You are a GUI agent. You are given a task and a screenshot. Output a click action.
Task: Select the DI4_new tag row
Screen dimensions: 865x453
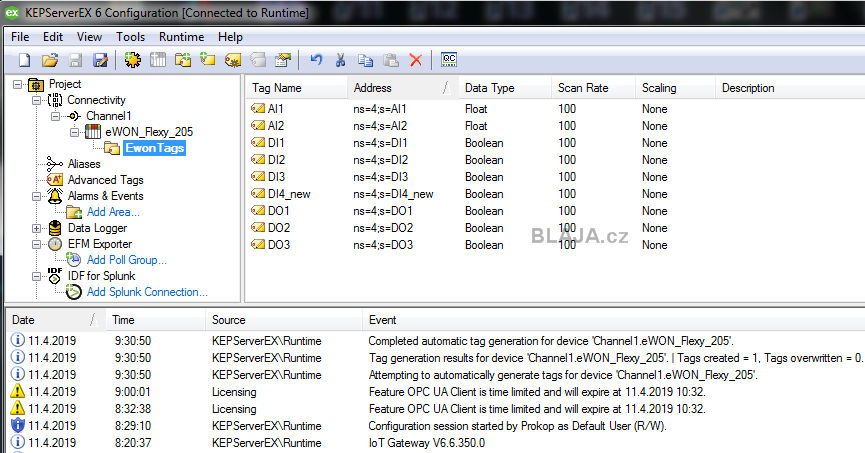tap(554, 194)
